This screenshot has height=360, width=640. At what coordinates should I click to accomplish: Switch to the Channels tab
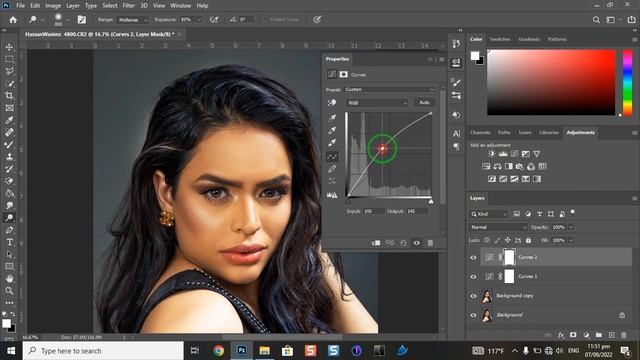coord(480,133)
